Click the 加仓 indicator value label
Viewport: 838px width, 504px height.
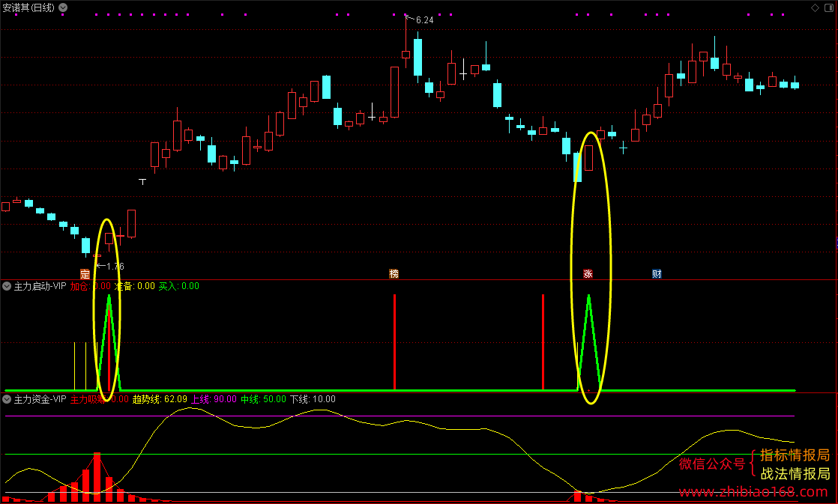[90, 286]
